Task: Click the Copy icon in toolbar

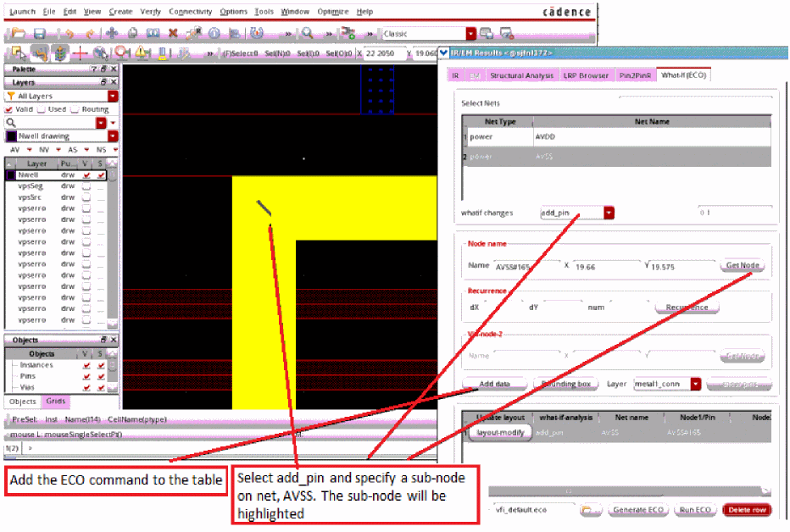Action: pos(132,34)
